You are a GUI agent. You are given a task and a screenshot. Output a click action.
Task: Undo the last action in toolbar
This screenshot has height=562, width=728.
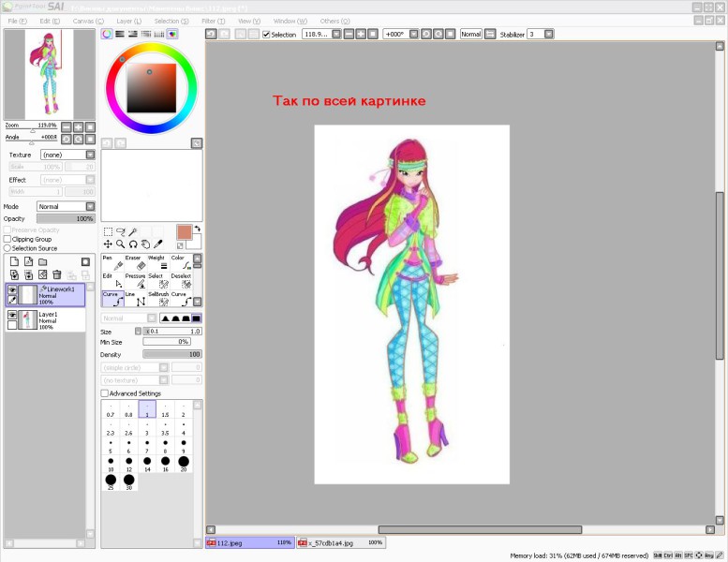pyautogui.click(x=211, y=34)
